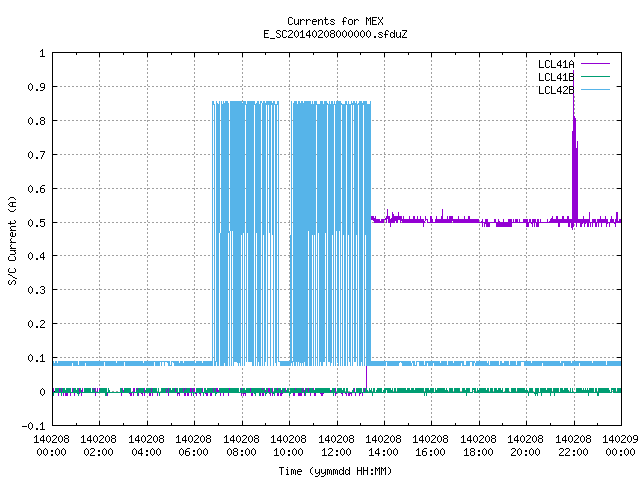Click the y-axis tick value 1
This screenshot has width=640, height=480.
[x=42, y=53]
